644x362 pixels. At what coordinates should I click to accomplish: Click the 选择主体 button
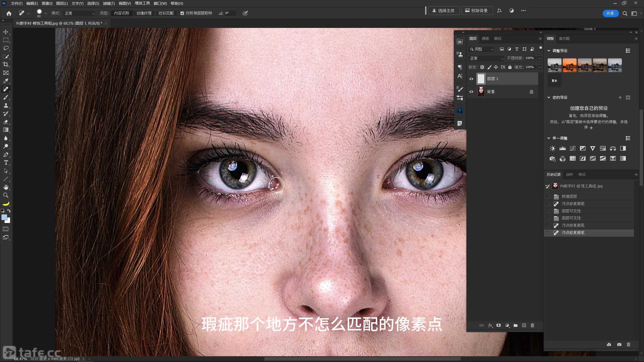444,11
